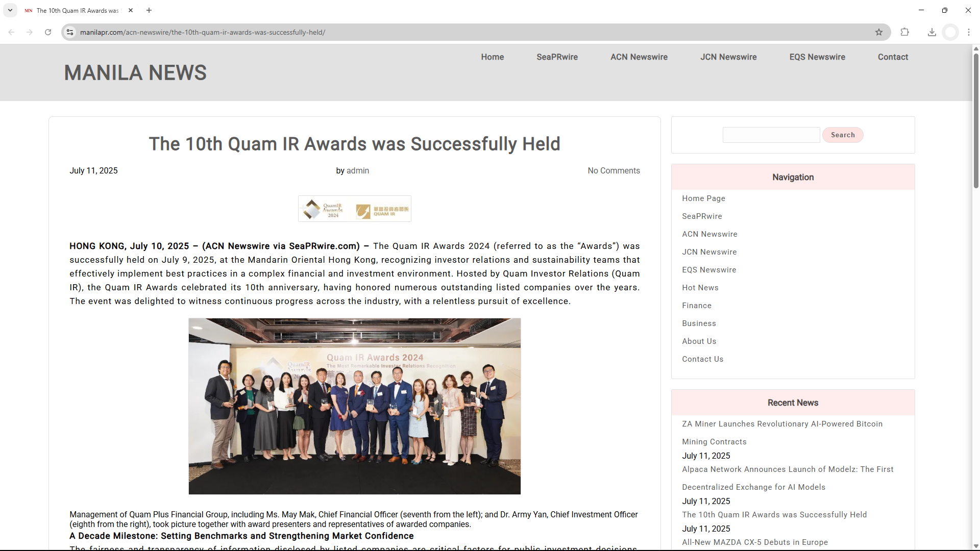Viewport: 980px width, 551px height.
Task: Open the MANILA NEWS site title
Action: tap(135, 72)
